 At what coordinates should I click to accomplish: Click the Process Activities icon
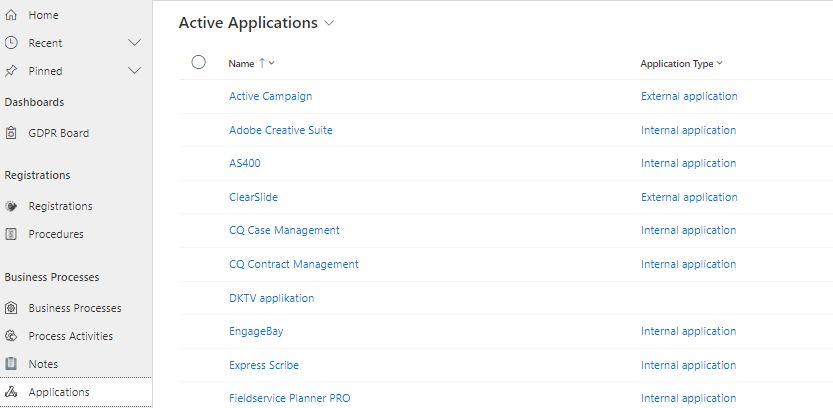(x=11, y=336)
